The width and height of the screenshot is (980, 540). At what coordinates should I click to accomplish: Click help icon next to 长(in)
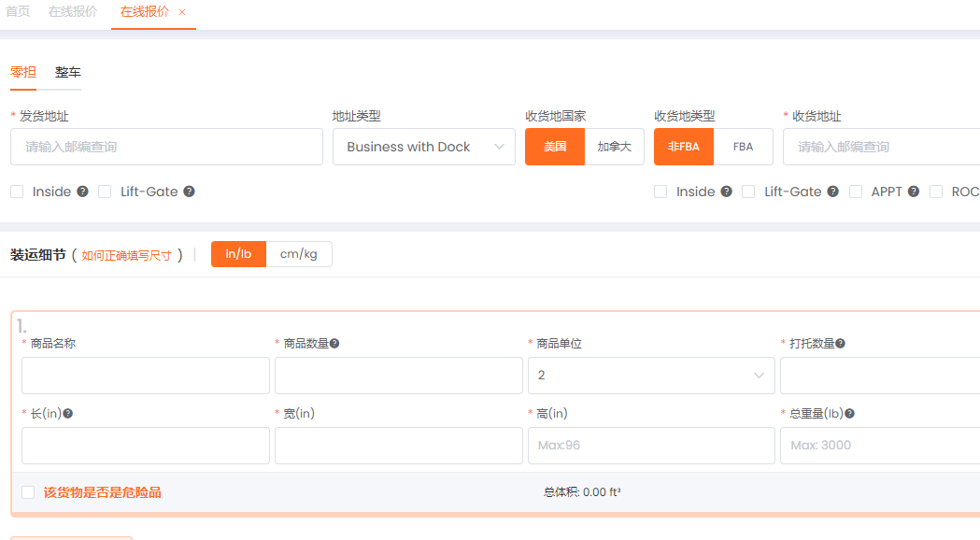click(x=67, y=414)
